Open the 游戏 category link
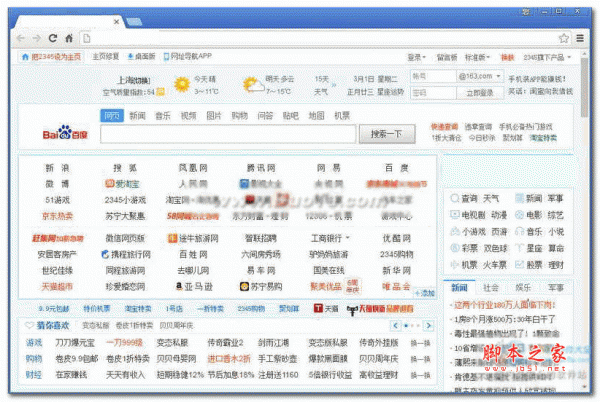The height and width of the screenshot is (402, 600). (34, 343)
